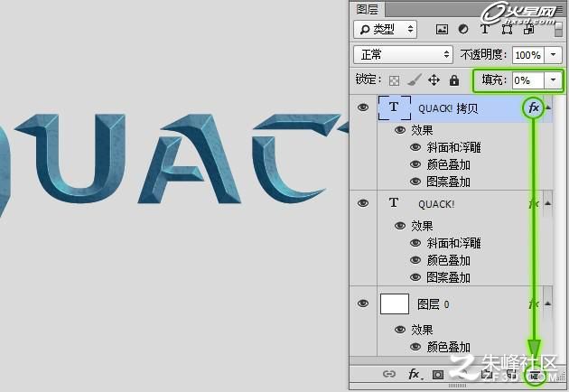Filter layers by smart object icon
The width and height of the screenshot is (569, 392).
pyautogui.click(x=528, y=29)
